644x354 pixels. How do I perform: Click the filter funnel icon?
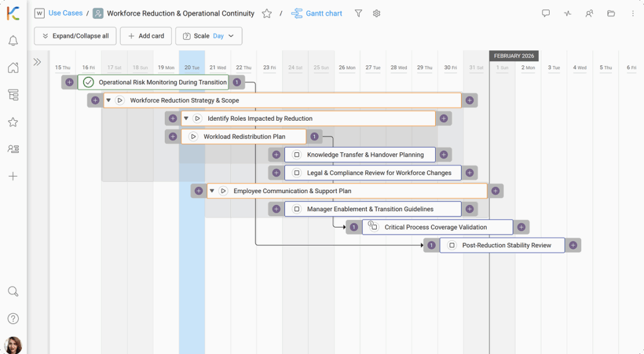(358, 13)
